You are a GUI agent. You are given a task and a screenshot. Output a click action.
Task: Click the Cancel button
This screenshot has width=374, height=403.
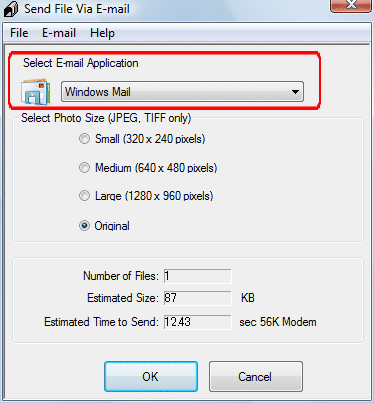pyautogui.click(x=256, y=377)
